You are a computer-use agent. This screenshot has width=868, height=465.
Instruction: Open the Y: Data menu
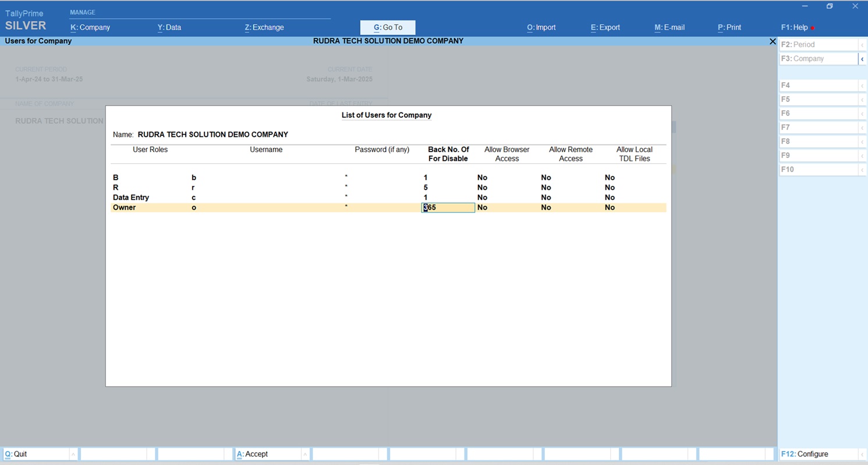point(169,27)
